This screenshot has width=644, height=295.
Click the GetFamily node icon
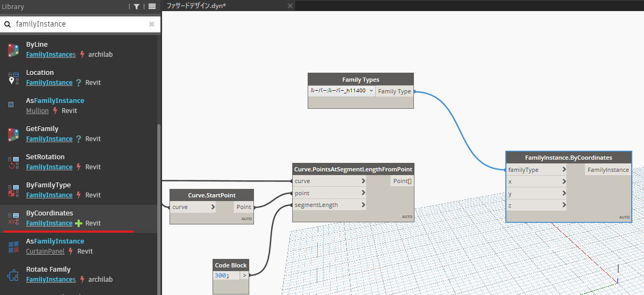point(13,135)
